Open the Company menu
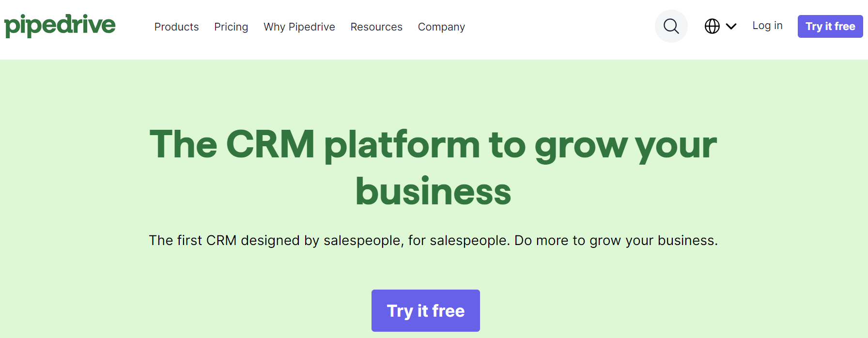Image resolution: width=868 pixels, height=338 pixels. (441, 27)
